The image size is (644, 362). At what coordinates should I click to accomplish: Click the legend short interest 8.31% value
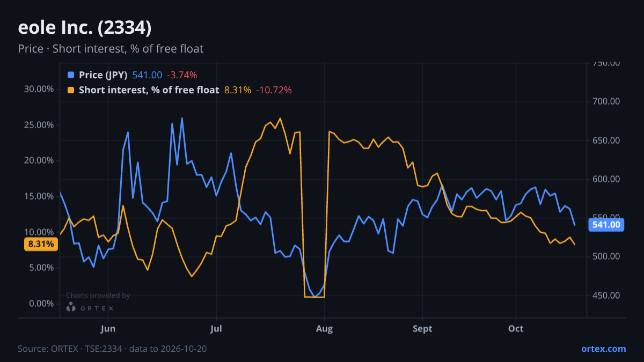coord(237,90)
